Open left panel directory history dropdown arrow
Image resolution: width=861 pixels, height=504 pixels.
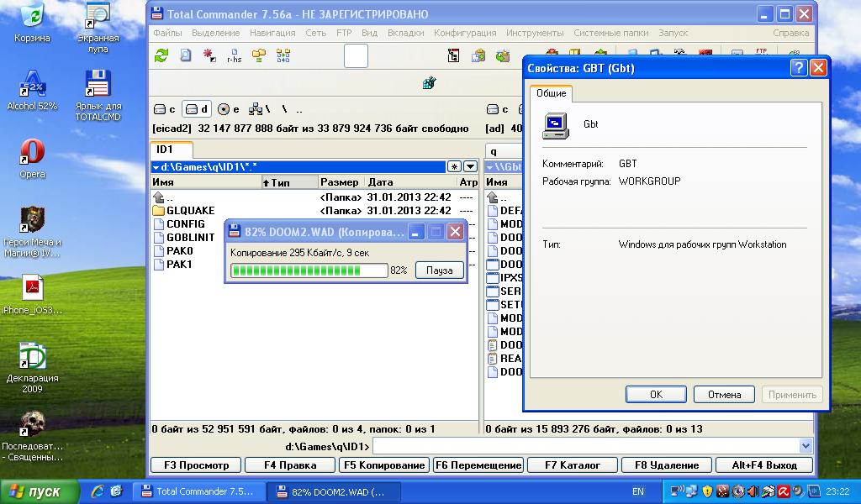[471, 166]
